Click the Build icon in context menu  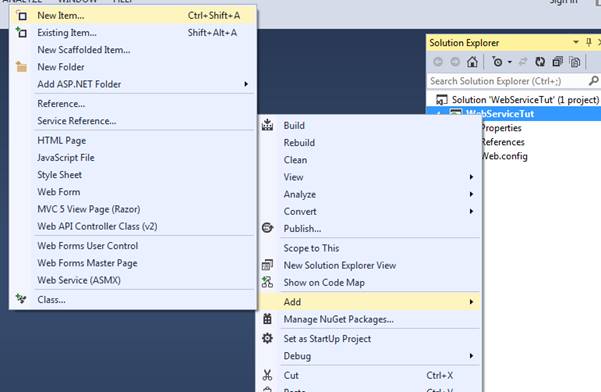pyautogui.click(x=267, y=125)
